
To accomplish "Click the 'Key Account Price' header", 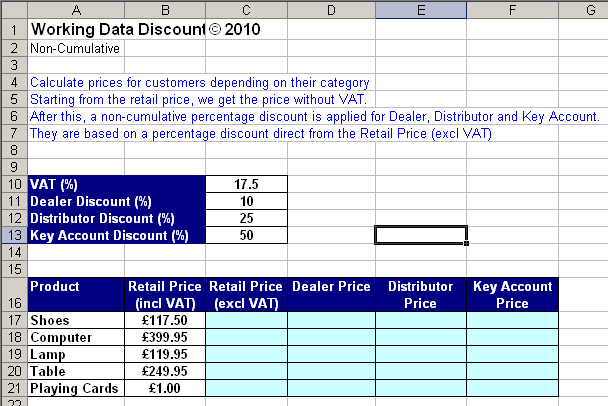I will [x=513, y=295].
